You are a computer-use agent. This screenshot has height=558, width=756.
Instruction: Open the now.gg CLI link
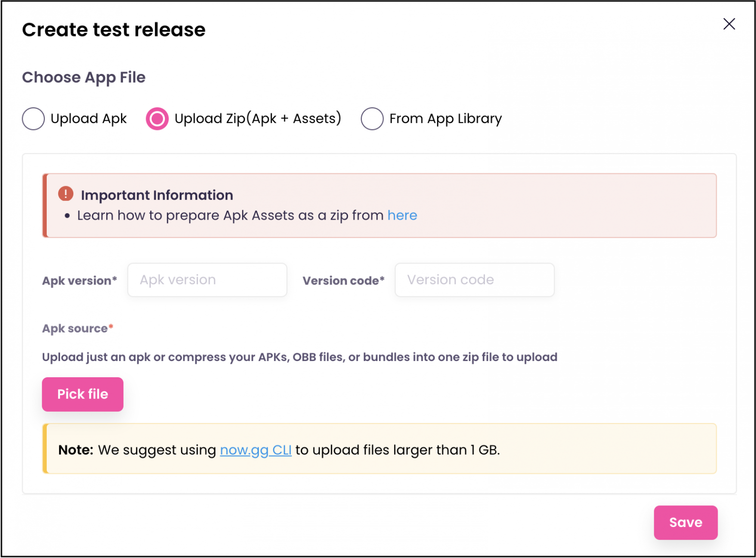pyautogui.click(x=255, y=450)
